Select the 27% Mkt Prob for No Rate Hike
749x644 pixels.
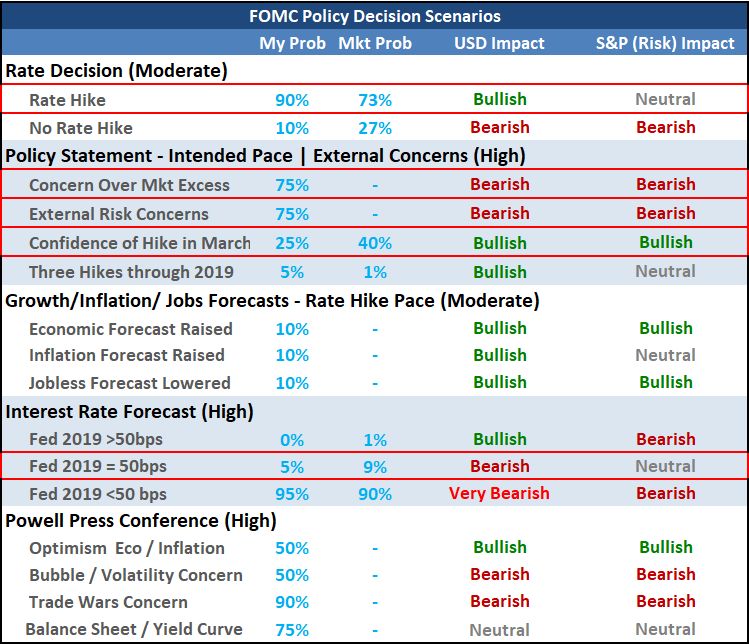pyautogui.click(x=375, y=128)
